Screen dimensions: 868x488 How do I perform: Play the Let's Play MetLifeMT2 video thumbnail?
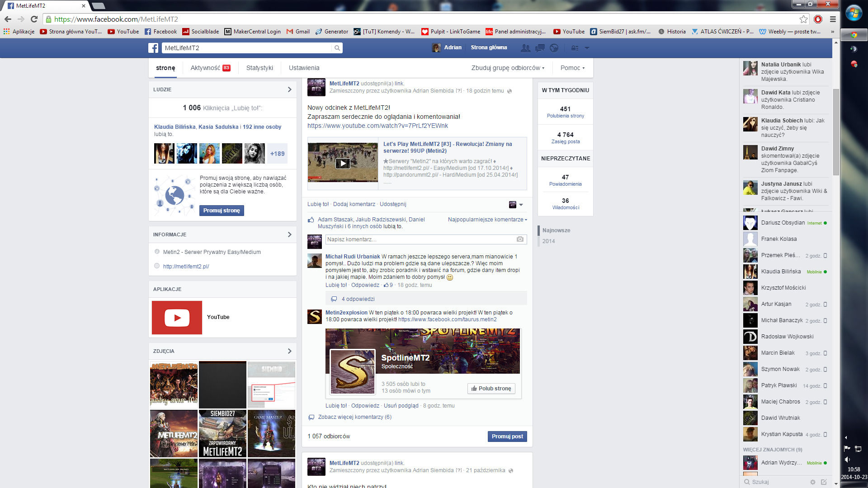click(x=343, y=163)
